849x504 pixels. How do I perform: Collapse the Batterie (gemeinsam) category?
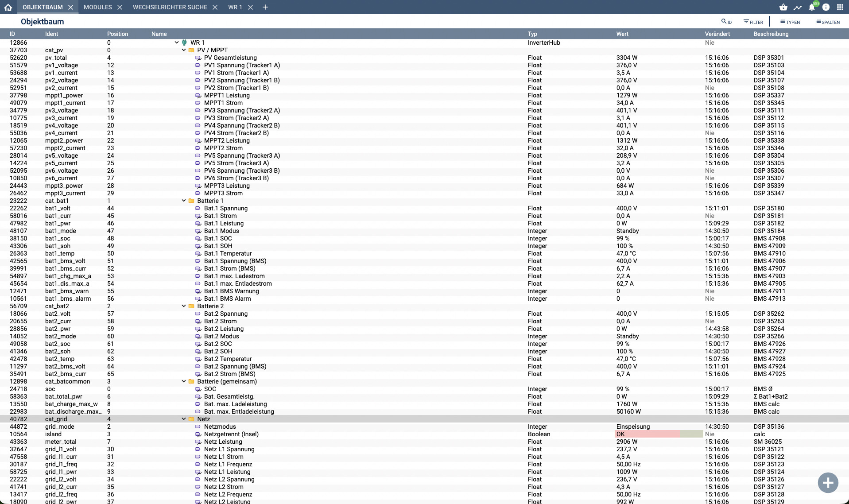(184, 381)
